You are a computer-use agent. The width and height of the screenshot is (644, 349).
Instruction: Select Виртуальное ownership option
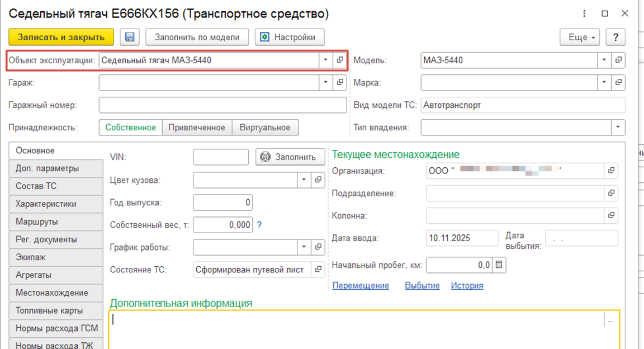point(265,128)
